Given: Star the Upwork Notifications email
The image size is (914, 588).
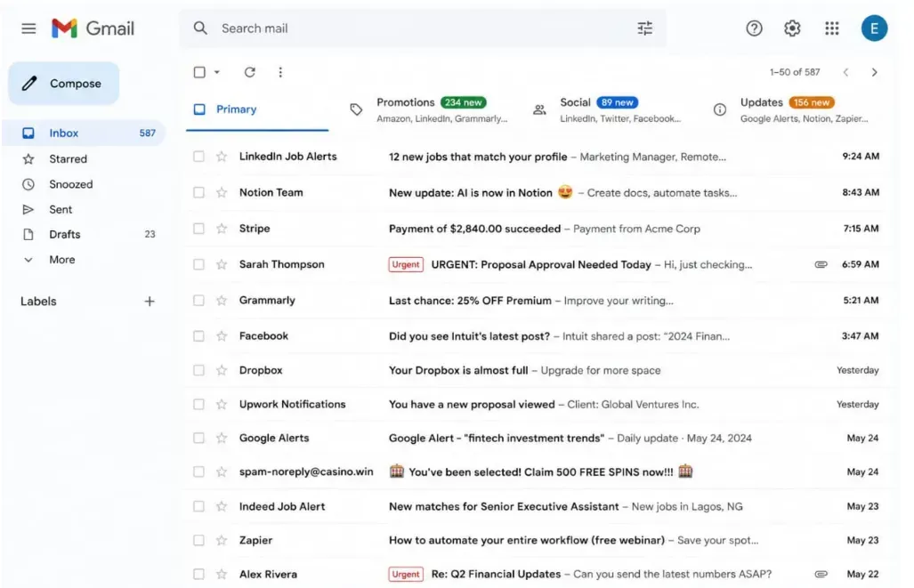Looking at the screenshot, I should [222, 404].
